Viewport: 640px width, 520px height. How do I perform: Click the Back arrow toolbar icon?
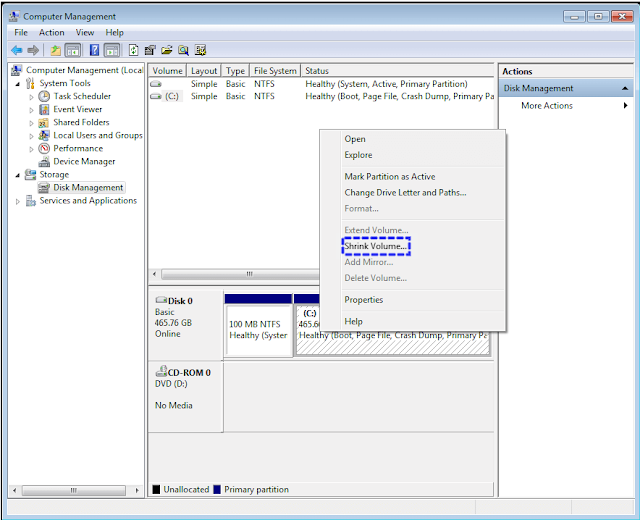pos(17,50)
